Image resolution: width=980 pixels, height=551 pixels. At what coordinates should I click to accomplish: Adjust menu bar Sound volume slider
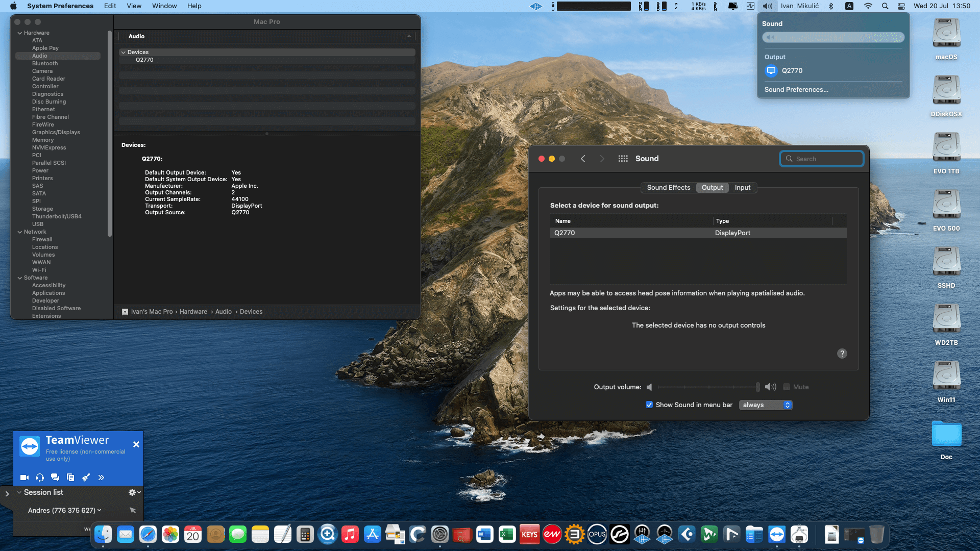833,37
